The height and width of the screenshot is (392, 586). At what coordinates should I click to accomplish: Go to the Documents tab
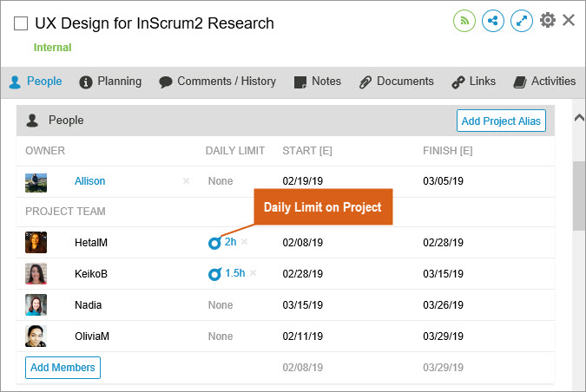coord(397,82)
